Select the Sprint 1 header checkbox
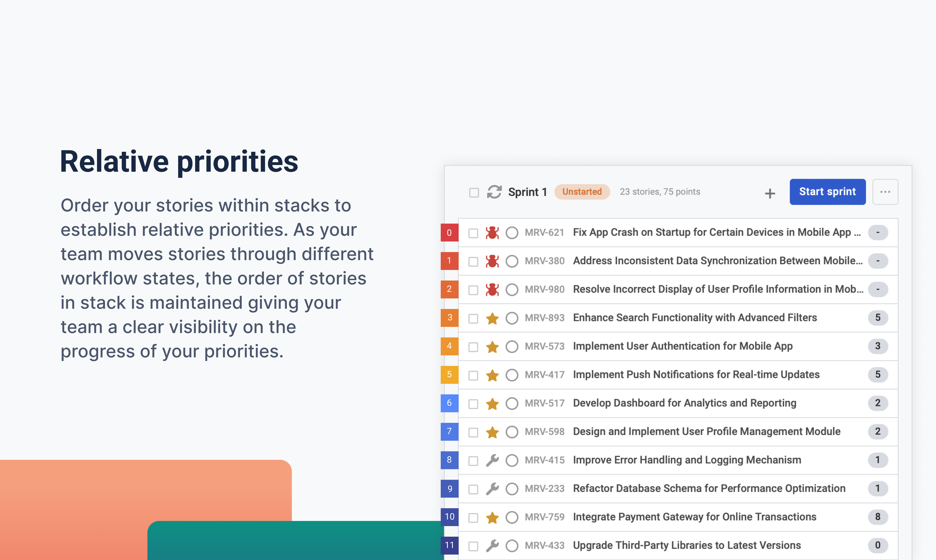The width and height of the screenshot is (936, 560). (474, 193)
